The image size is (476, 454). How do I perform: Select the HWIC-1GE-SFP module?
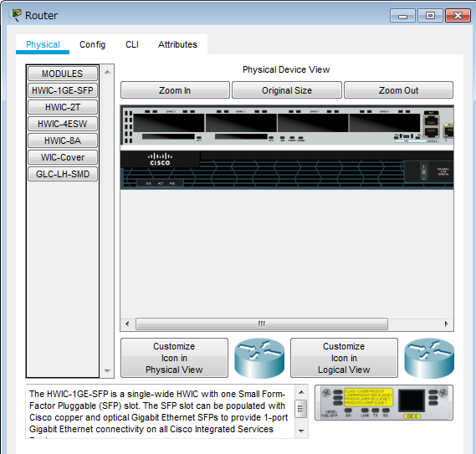coord(63,90)
